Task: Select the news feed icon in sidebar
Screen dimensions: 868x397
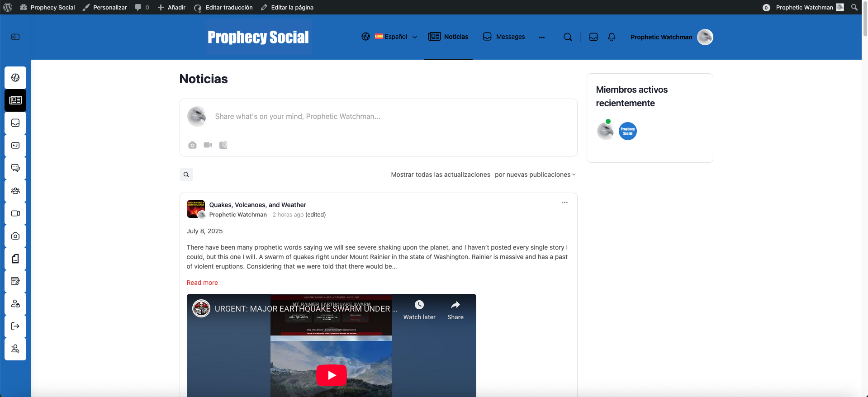Action: [x=15, y=100]
